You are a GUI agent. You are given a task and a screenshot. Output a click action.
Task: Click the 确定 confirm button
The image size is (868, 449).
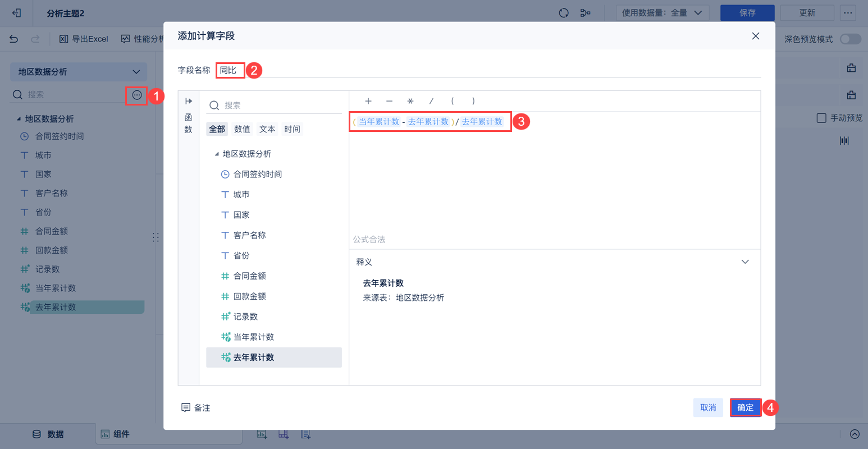click(746, 407)
